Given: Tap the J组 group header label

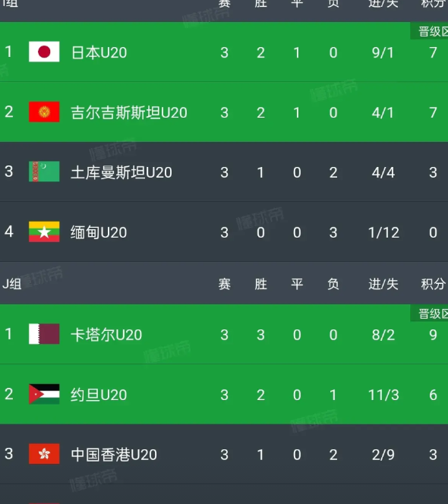Looking at the screenshot, I should 12,284.
